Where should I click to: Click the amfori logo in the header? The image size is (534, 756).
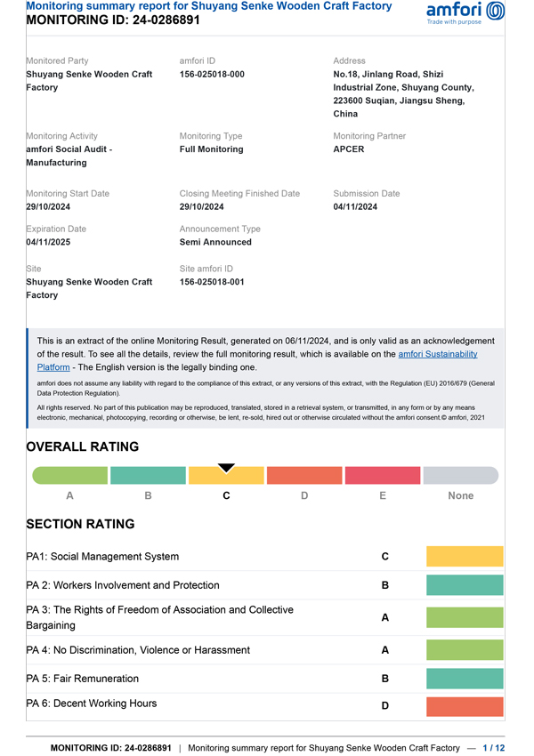pos(465,12)
